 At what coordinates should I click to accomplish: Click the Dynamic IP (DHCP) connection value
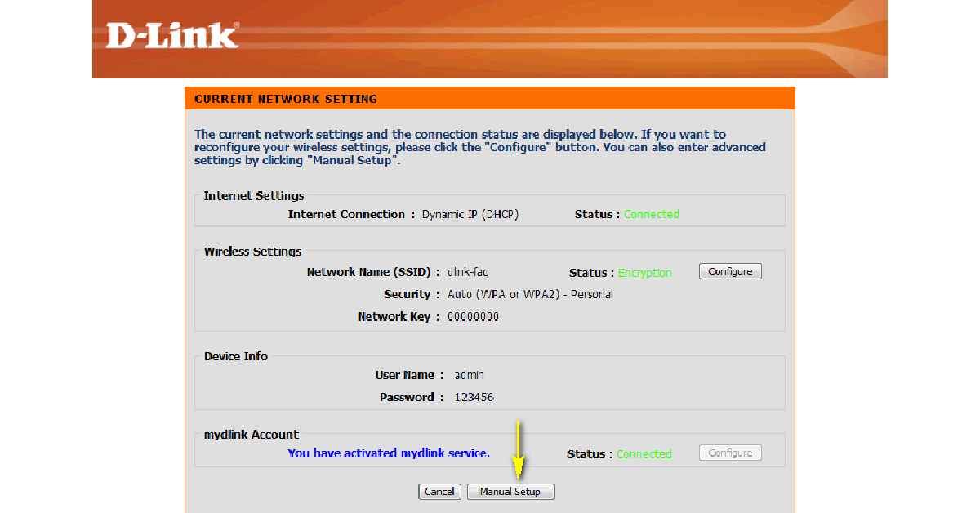coord(470,215)
